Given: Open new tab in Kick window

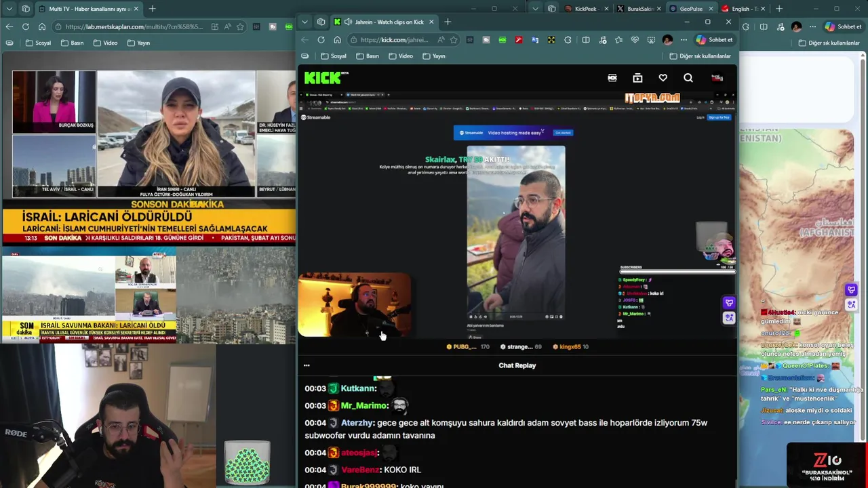Looking at the screenshot, I should point(448,22).
